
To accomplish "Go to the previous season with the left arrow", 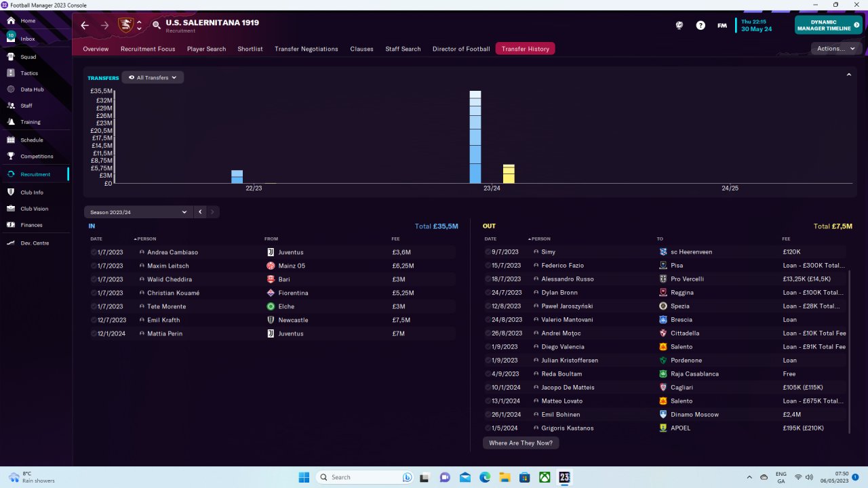I will pos(200,212).
